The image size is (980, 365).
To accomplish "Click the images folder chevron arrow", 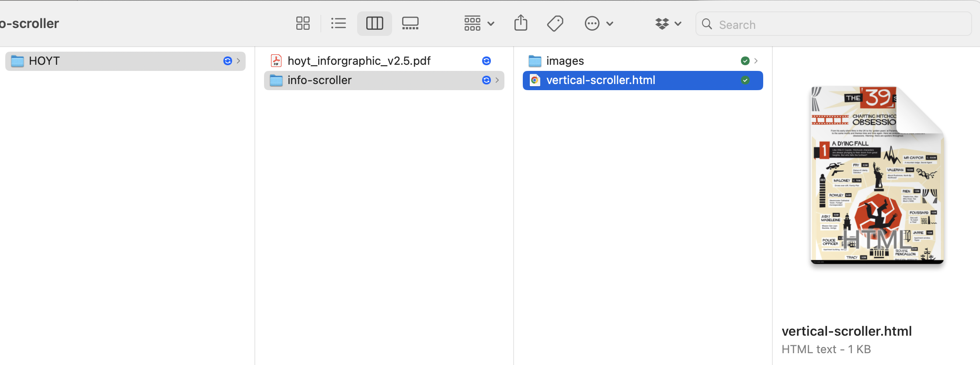I will 756,61.
